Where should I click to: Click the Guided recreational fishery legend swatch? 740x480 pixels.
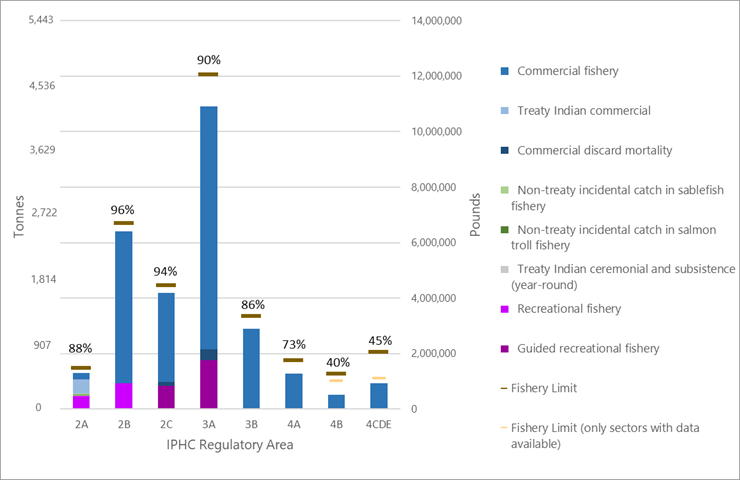tap(503, 349)
